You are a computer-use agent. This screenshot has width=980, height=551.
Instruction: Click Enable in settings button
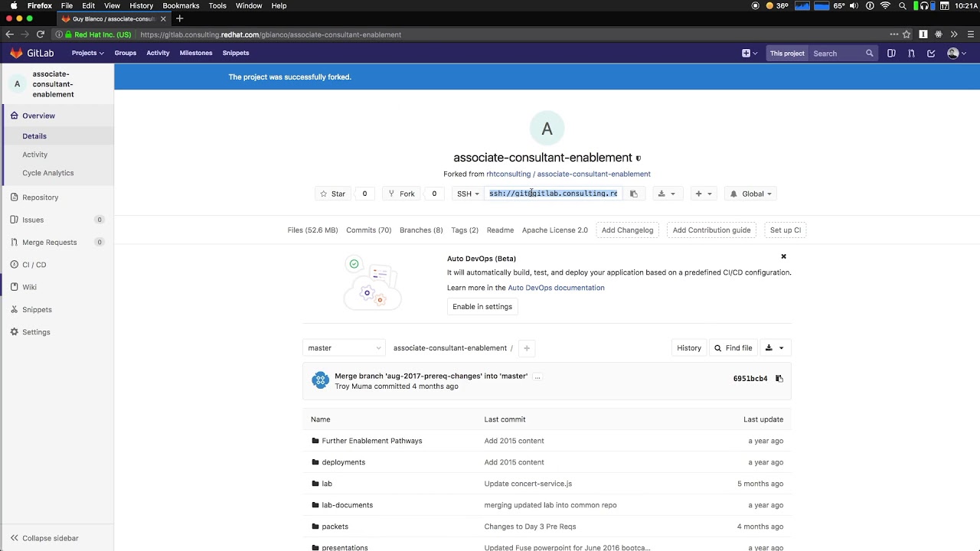coord(482,307)
